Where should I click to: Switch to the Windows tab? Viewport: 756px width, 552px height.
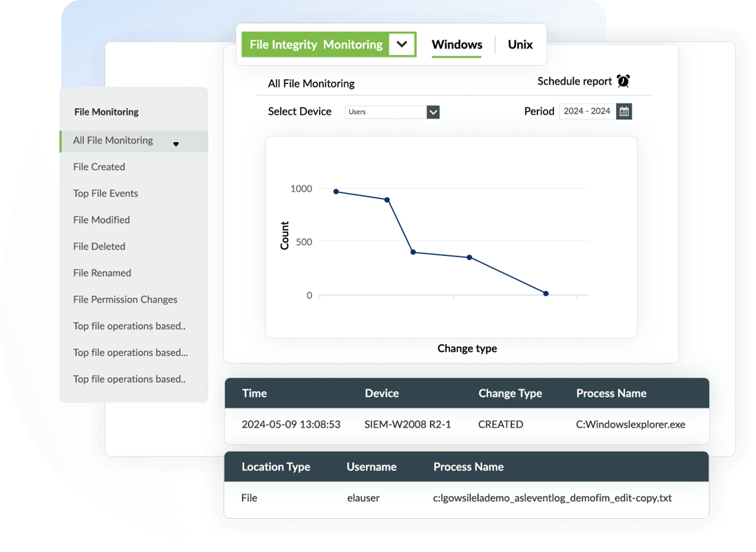457,44
